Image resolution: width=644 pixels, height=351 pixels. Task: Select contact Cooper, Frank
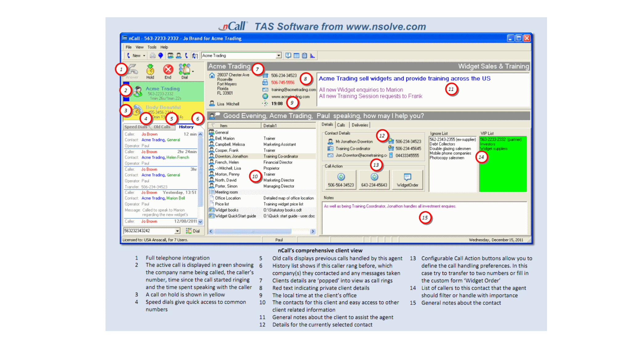pyautogui.click(x=262, y=150)
